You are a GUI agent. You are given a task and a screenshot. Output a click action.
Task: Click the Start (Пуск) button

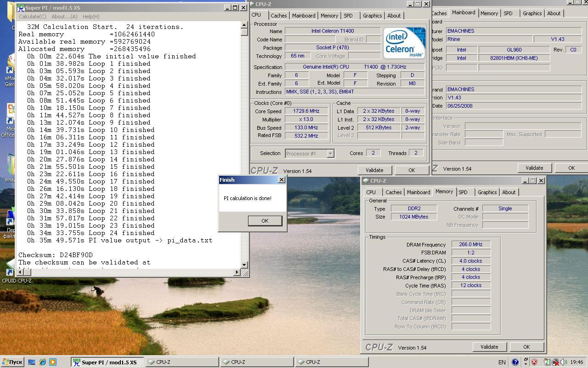point(12,362)
